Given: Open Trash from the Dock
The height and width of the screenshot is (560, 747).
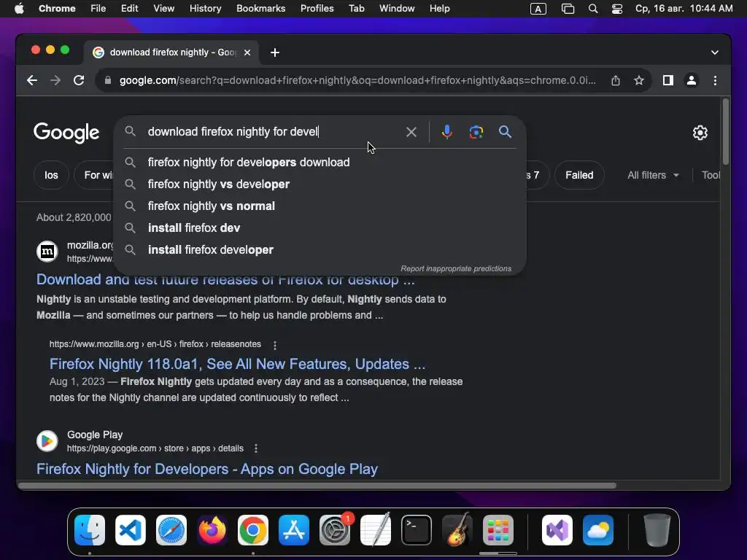Looking at the screenshot, I should [x=657, y=530].
